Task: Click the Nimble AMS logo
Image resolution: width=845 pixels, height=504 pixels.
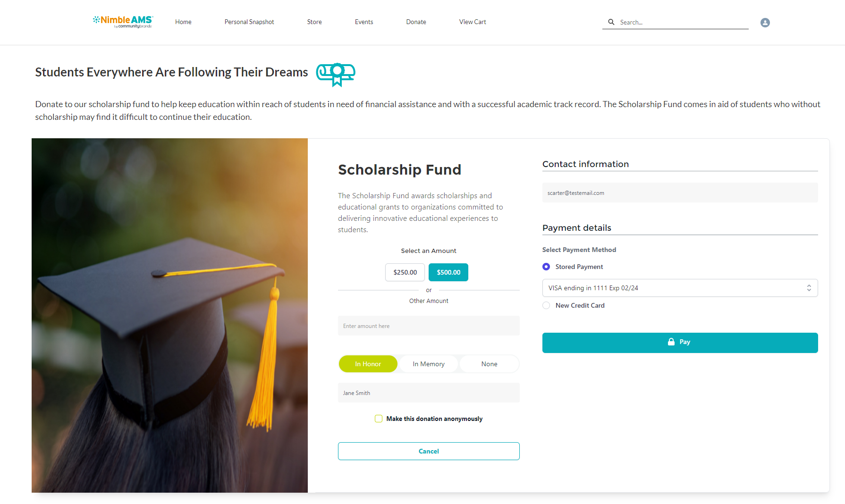Action: [x=123, y=21]
